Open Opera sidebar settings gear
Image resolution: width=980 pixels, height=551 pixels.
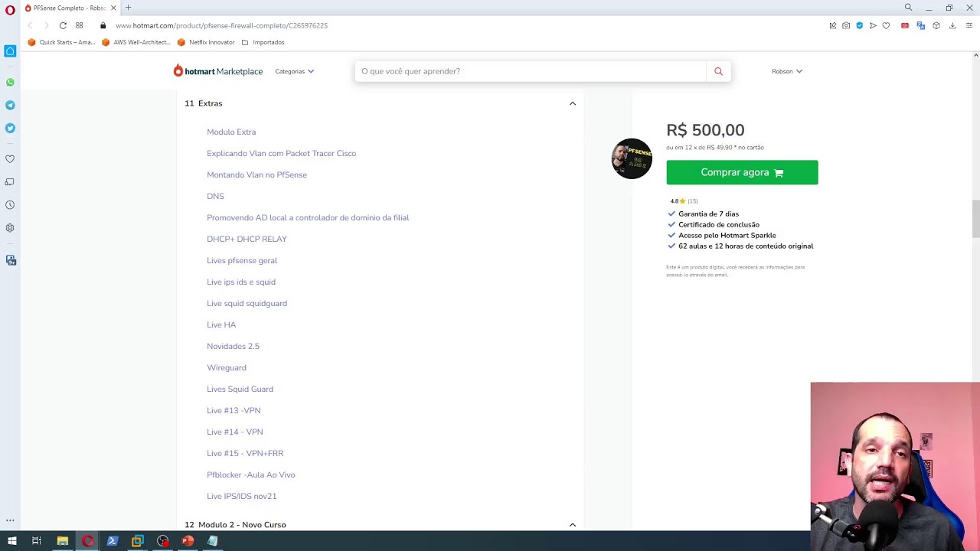pos(10,228)
